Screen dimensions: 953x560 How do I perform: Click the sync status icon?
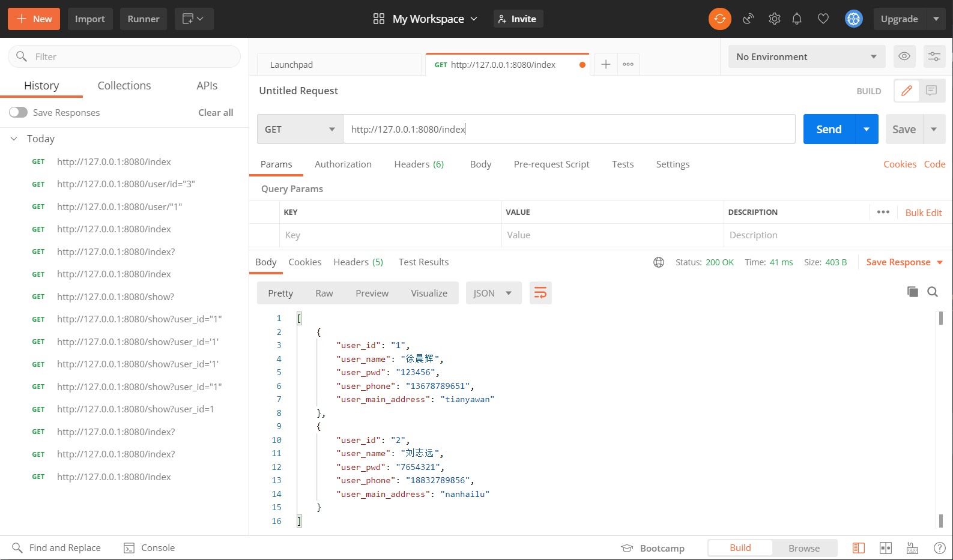719,19
